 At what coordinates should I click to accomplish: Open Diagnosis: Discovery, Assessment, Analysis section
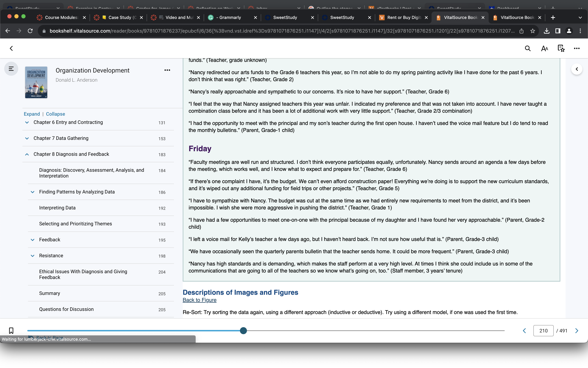[92, 173]
